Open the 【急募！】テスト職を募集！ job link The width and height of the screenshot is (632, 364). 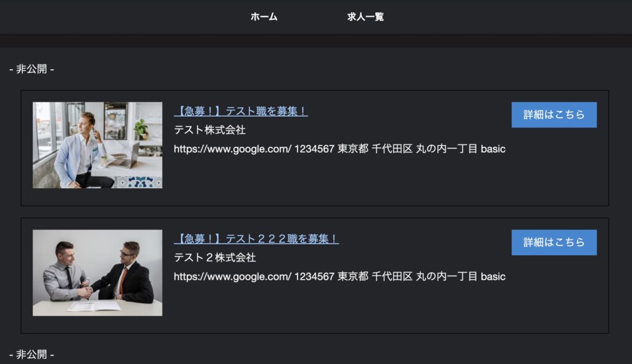click(241, 111)
